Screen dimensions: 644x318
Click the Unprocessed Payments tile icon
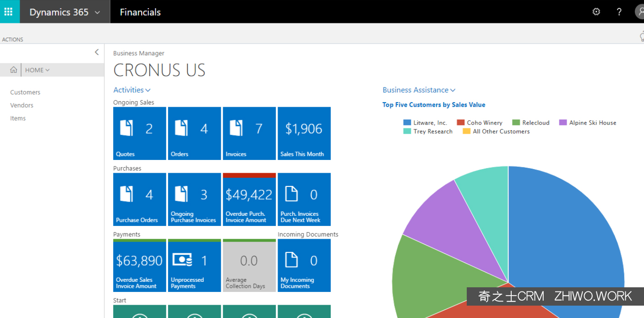click(182, 259)
